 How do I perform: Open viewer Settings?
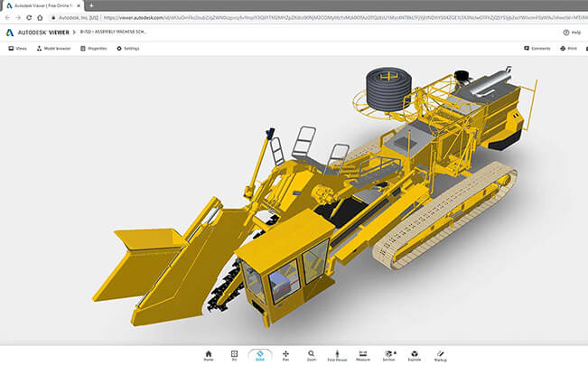(x=128, y=49)
